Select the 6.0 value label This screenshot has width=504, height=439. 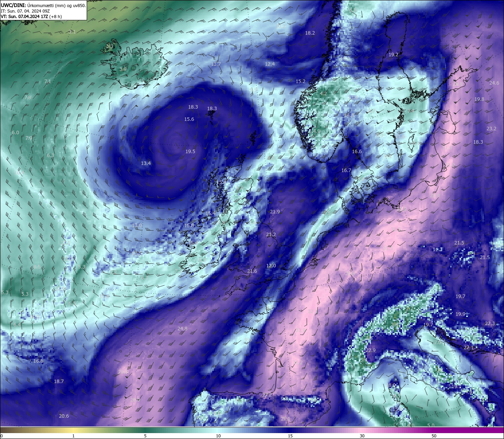(15, 133)
